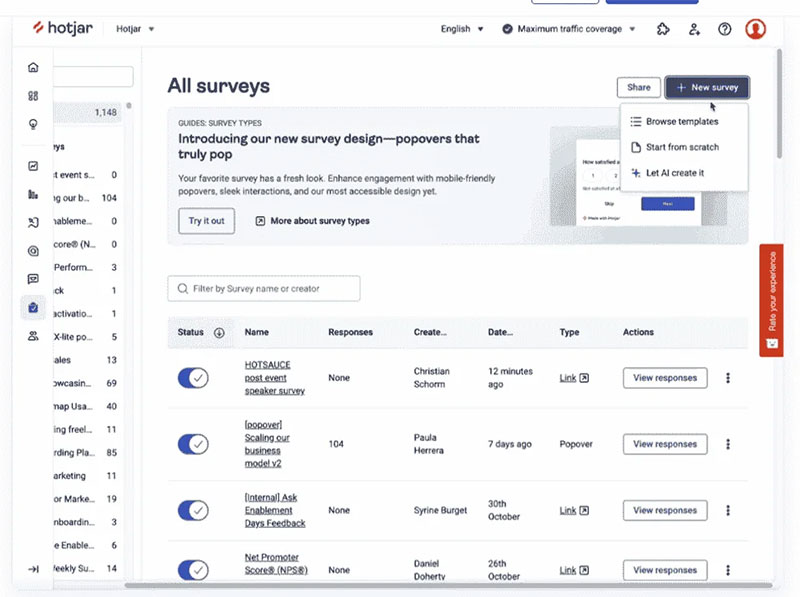
Task: Click the Name column header
Action: coord(257,332)
